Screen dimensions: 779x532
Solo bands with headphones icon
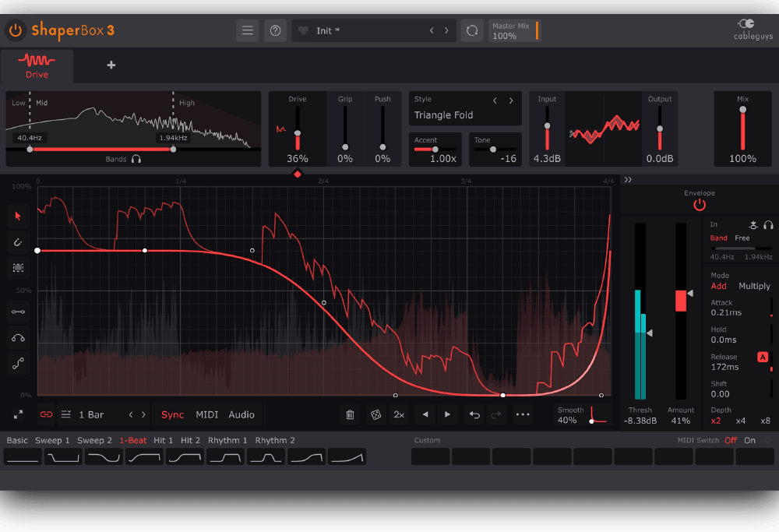click(136, 160)
